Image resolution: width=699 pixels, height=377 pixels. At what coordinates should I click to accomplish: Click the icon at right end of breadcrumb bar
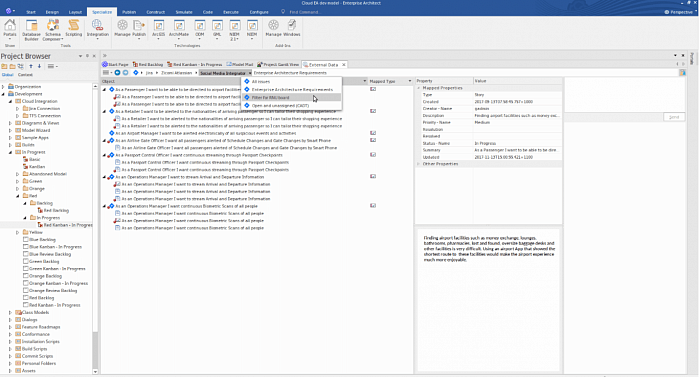pyautogui.click(x=683, y=73)
